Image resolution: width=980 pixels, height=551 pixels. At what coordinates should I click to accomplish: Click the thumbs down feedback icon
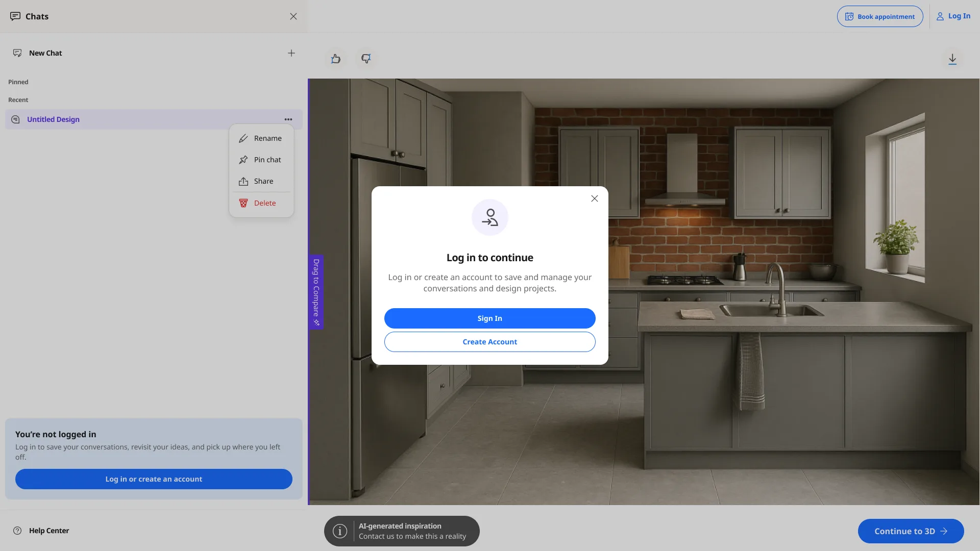[x=366, y=59]
